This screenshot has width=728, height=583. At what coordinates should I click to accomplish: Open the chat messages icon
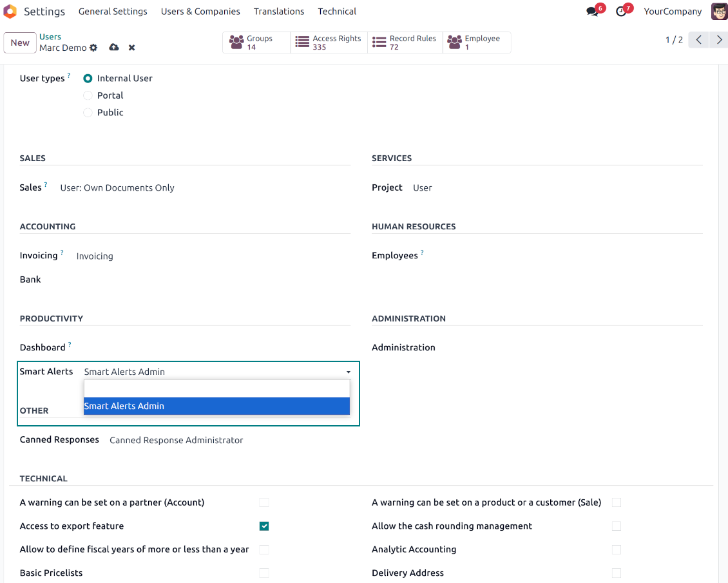592,12
